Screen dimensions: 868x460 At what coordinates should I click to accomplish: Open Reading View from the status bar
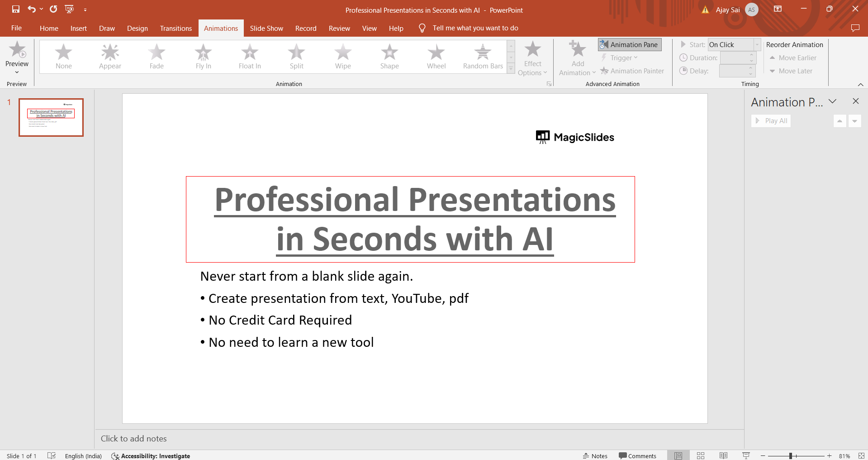723,455
